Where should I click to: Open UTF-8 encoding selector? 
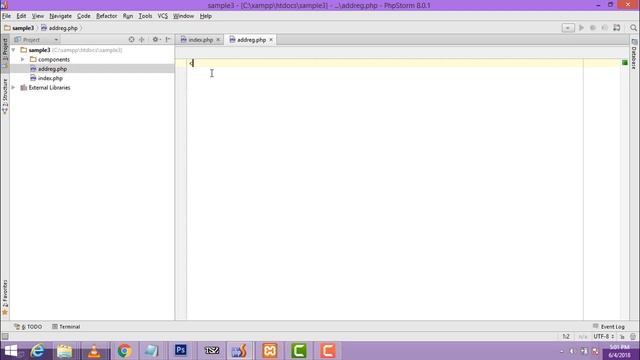click(x=604, y=336)
